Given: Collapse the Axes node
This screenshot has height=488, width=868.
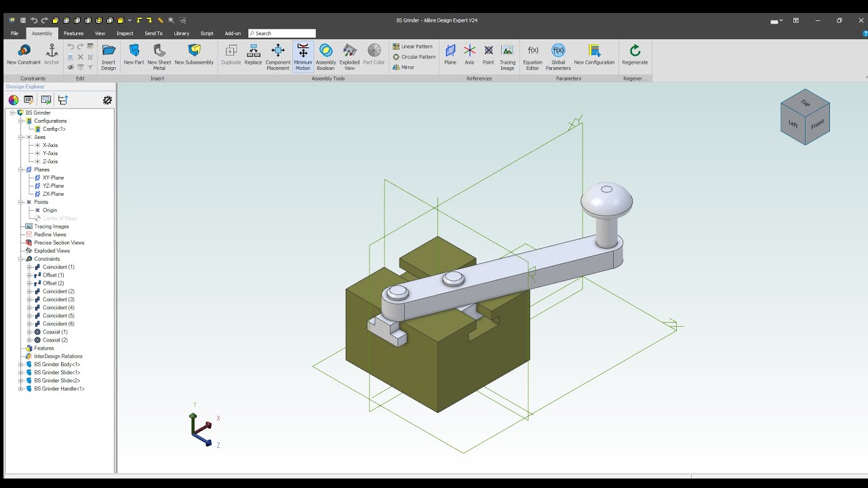Looking at the screenshot, I should click(x=21, y=137).
